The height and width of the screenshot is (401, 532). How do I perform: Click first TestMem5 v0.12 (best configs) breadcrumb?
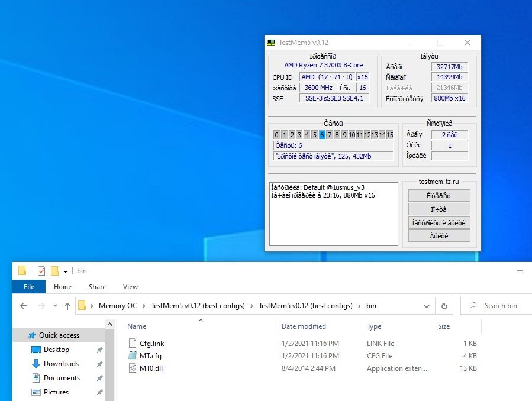click(198, 305)
